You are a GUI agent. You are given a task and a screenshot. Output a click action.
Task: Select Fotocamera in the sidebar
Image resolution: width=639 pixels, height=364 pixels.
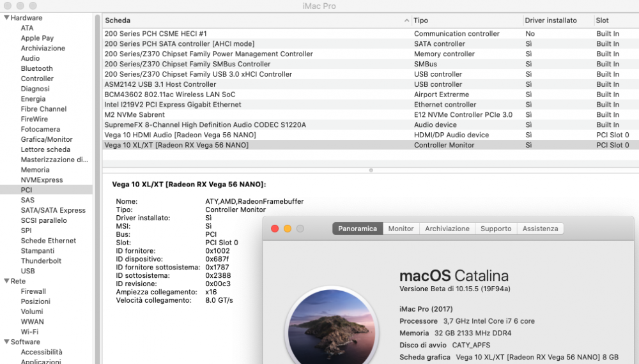40,129
